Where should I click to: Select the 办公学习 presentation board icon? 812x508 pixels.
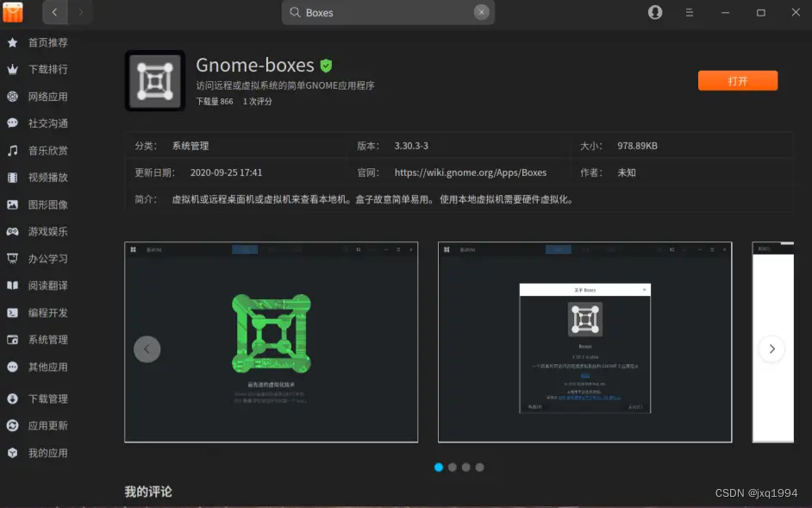tap(12, 259)
